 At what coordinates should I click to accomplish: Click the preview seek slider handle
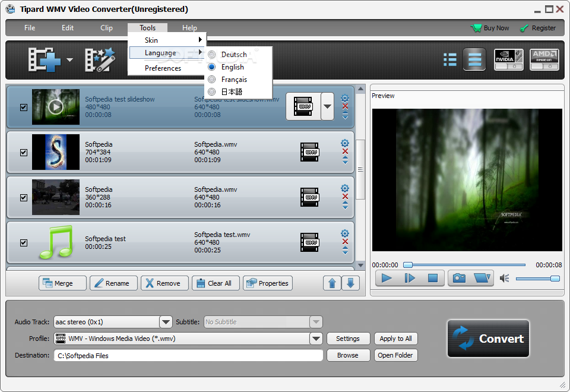tap(408, 265)
